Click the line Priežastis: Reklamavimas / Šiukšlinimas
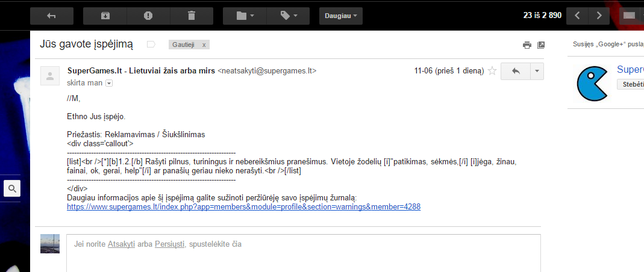Screen dimensions: 644x272 tap(136, 135)
